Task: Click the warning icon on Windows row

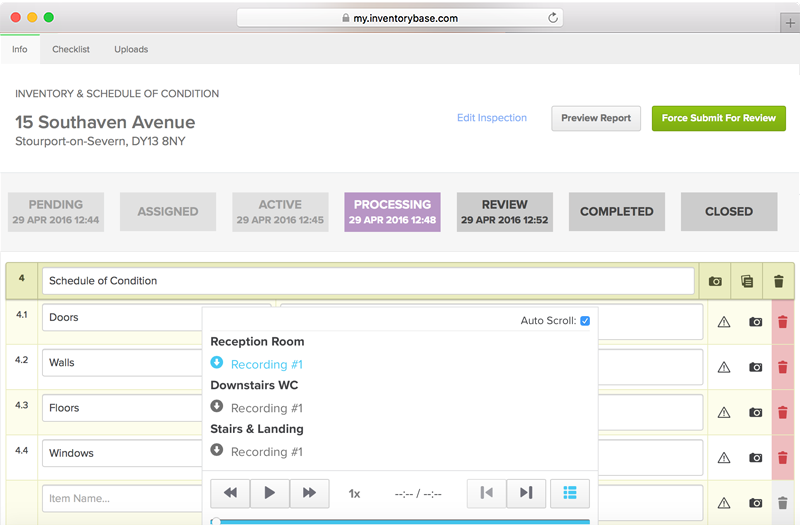Action: pyautogui.click(x=724, y=458)
